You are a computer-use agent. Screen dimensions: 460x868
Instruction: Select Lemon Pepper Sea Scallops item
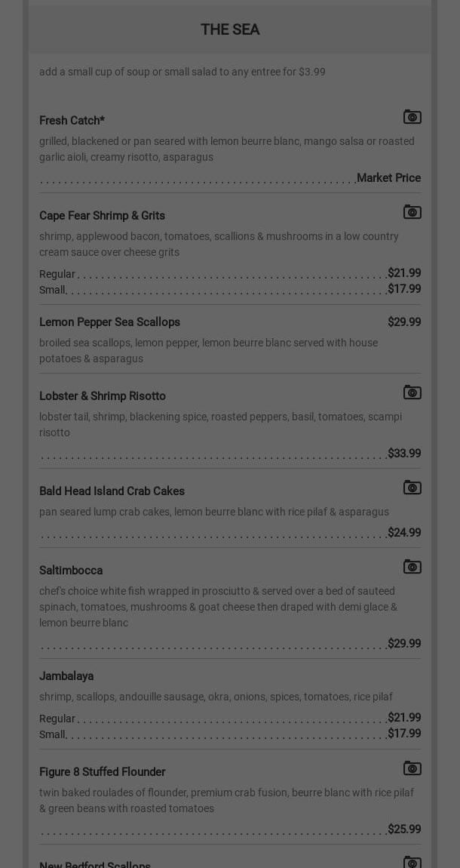[109, 322]
